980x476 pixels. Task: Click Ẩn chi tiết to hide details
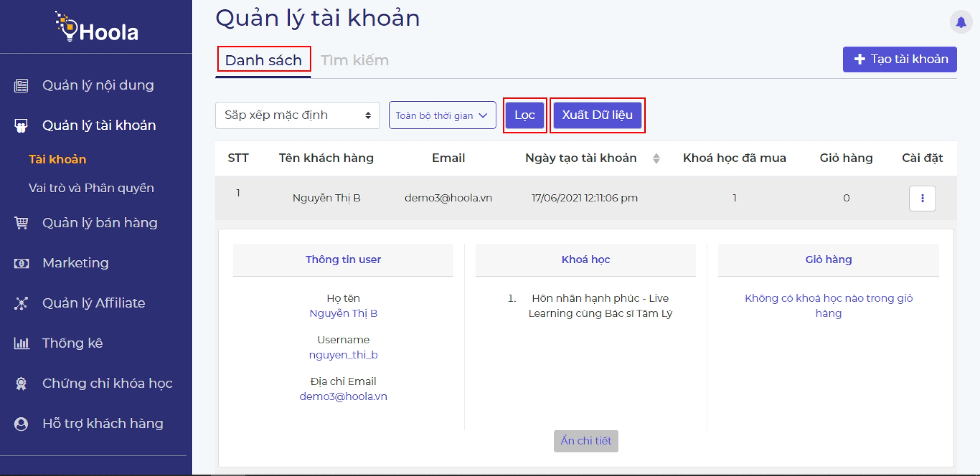585,441
